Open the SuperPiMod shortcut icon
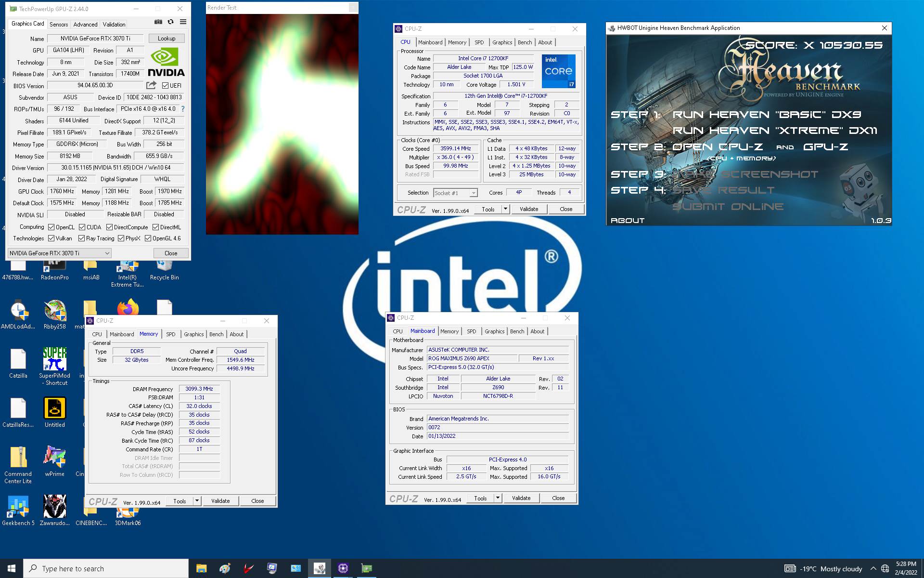Screen dimensions: 924x578 [x=54, y=367]
